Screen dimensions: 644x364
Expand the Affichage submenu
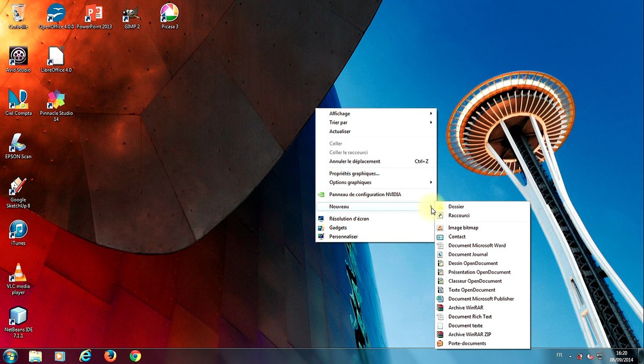[x=376, y=114]
